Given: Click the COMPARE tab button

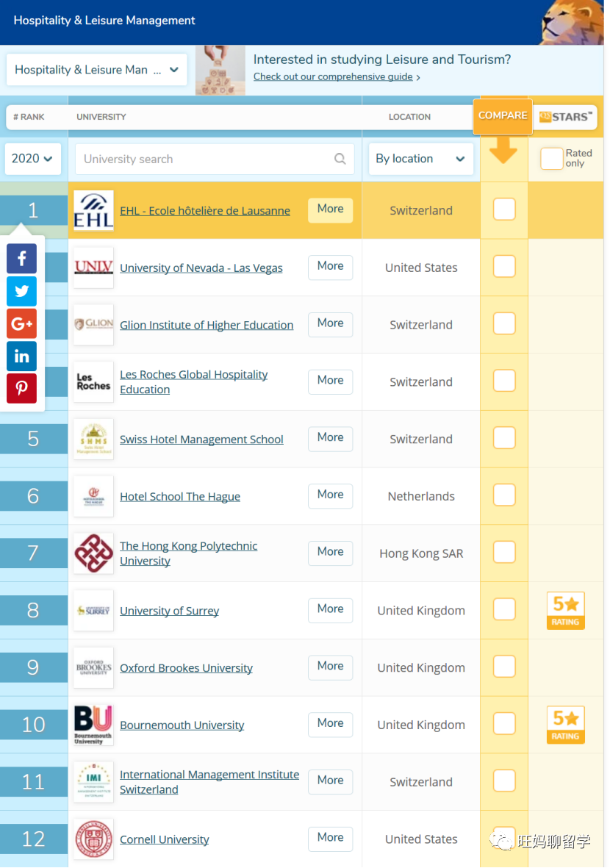Looking at the screenshot, I should (x=503, y=116).
